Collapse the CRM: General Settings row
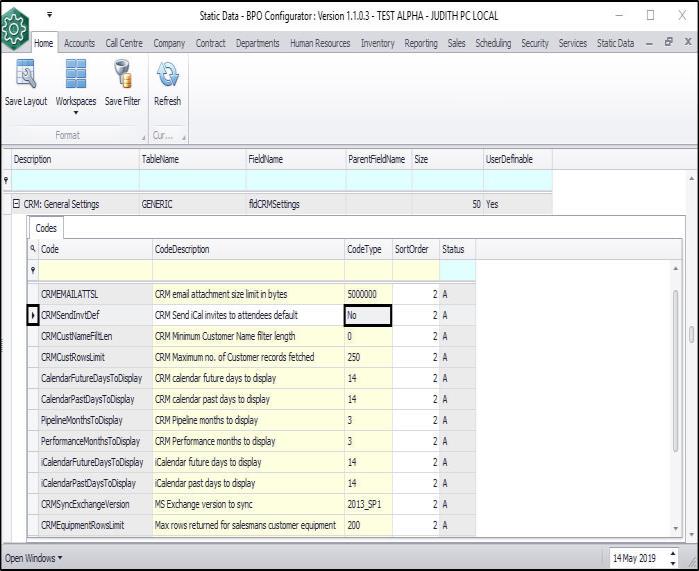Screen dimensions: 699x571 tap(16, 205)
